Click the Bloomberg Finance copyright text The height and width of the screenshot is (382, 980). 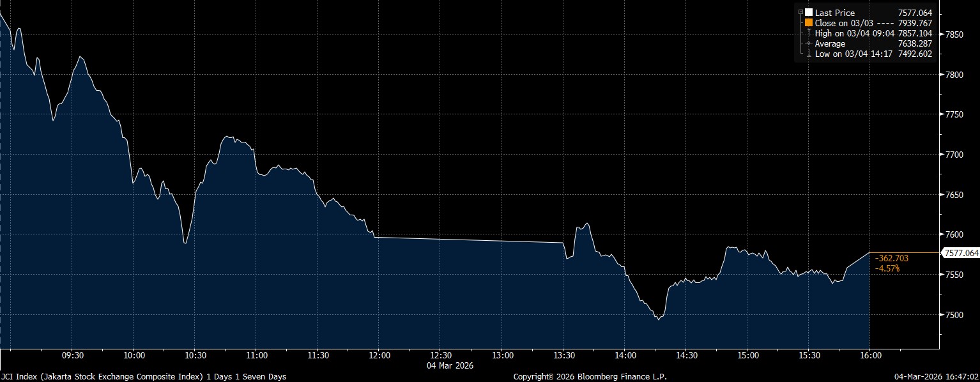click(x=590, y=377)
